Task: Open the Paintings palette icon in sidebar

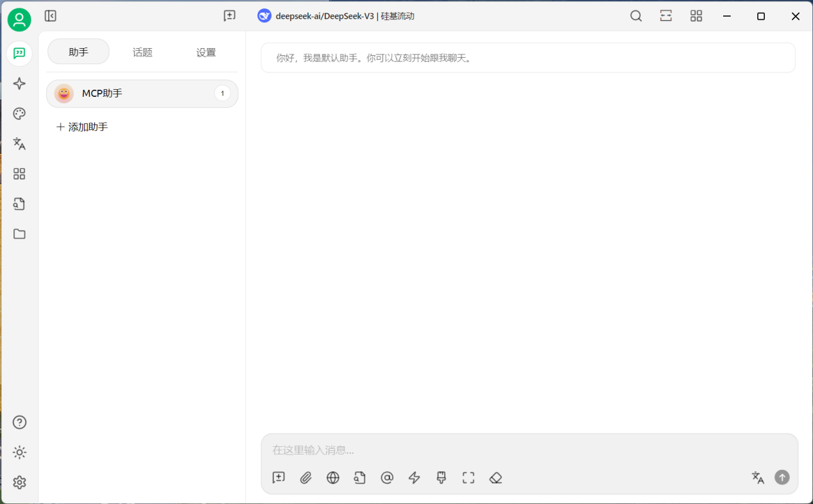Action: tap(19, 114)
